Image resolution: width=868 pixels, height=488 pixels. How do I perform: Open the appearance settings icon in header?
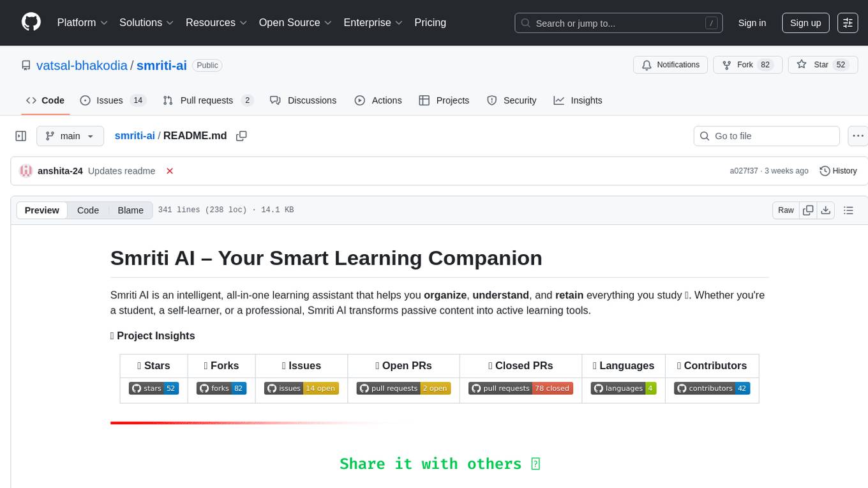tap(848, 23)
